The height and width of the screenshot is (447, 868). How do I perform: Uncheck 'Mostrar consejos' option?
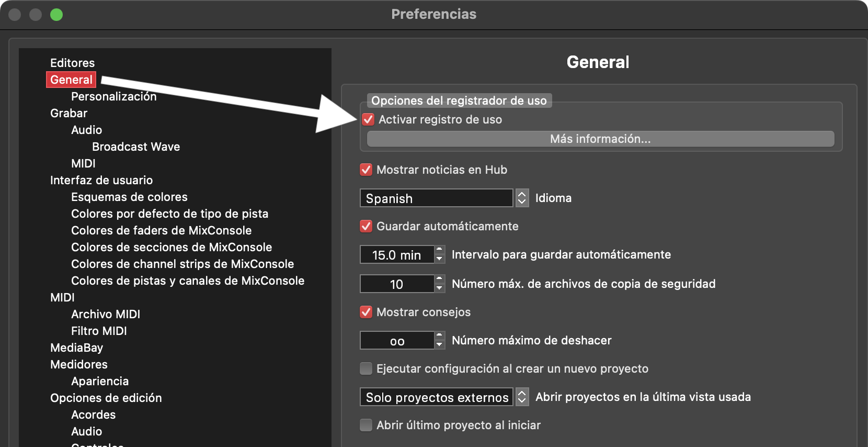pos(366,312)
